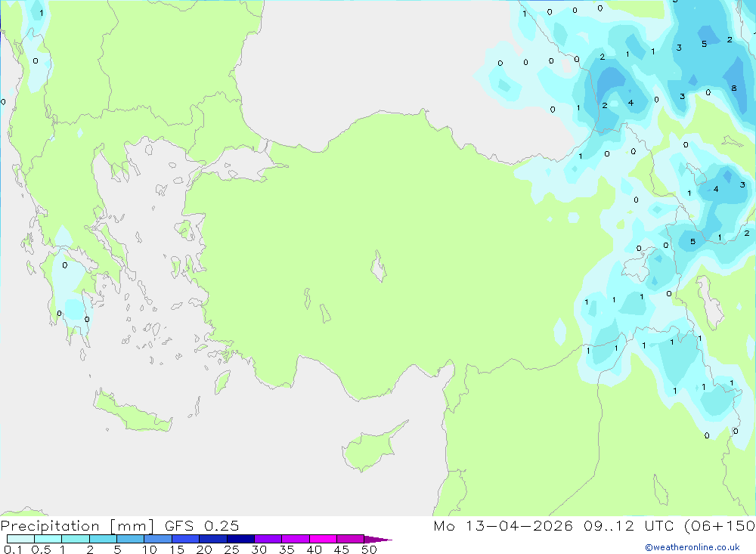
Task: Click the '45' legend scale label
Action: (342, 549)
